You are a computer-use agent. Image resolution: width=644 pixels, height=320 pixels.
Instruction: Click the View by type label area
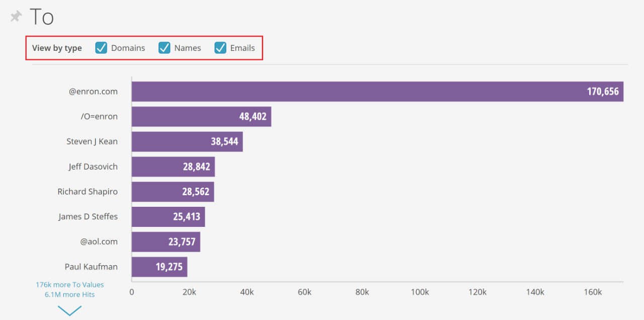57,48
